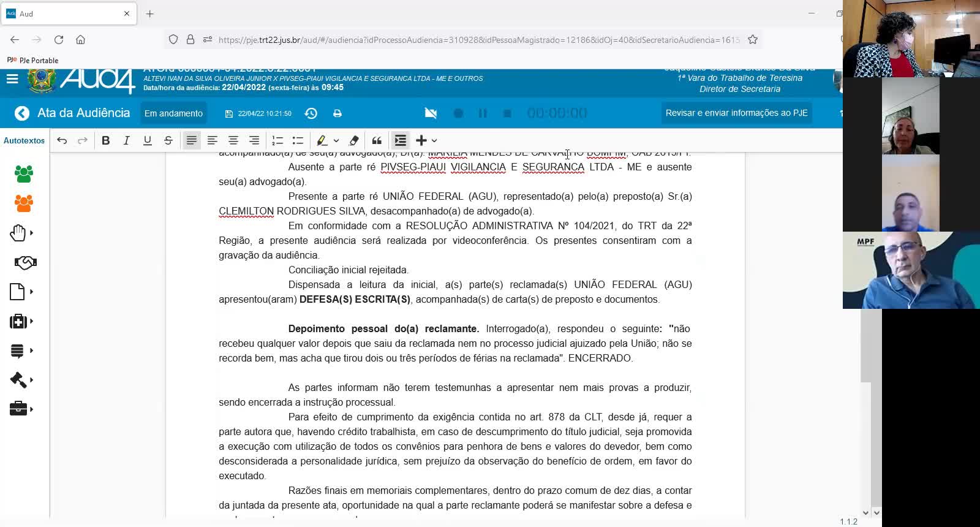Click the raised hand icon
This screenshot has height=527, width=980.
[x=18, y=233]
